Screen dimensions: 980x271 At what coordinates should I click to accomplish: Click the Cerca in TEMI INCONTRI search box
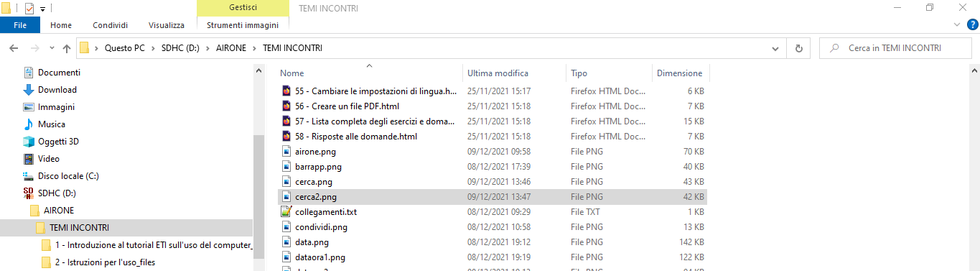(896, 48)
